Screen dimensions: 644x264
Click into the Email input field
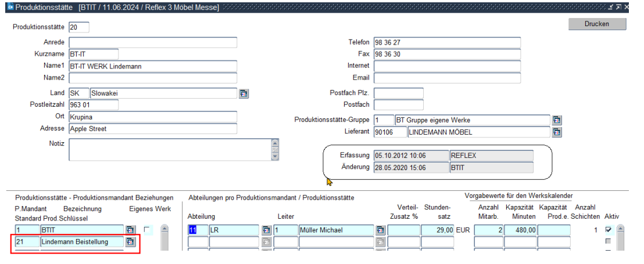[x=447, y=78]
